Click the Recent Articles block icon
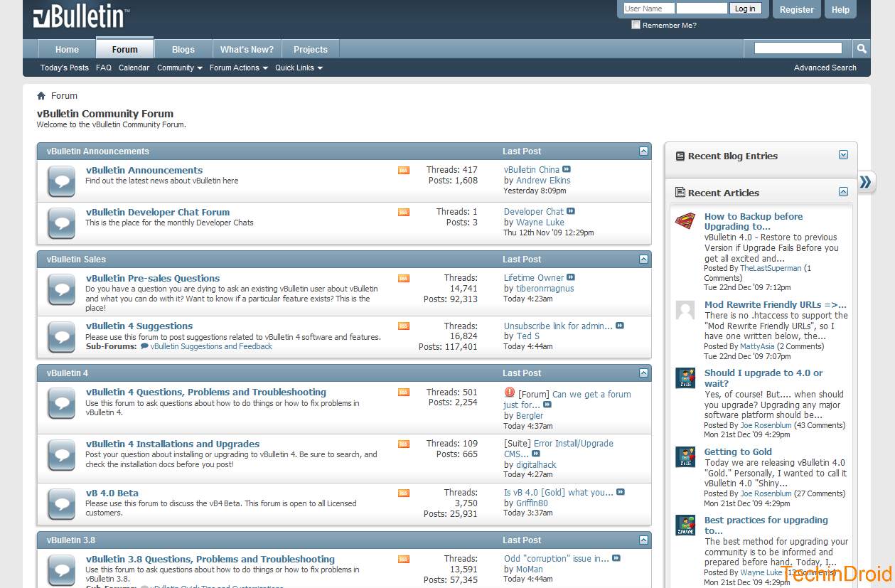The height and width of the screenshot is (588, 895). (680, 193)
